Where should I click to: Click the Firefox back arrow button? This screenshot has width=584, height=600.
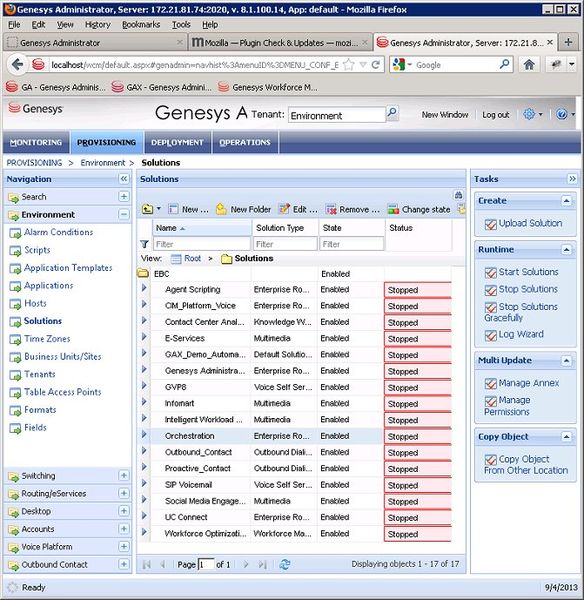(17, 64)
